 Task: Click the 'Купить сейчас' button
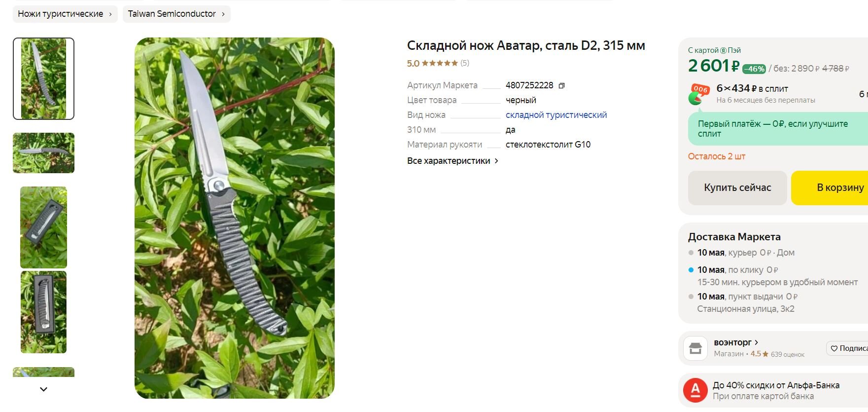coord(737,188)
